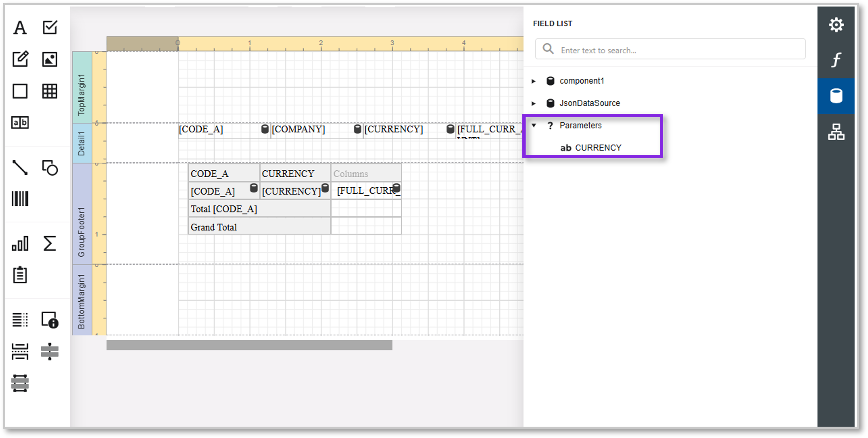The height and width of the screenshot is (438, 868).
Task: Select the [CODE_A] label in Detail band
Action: click(224, 131)
